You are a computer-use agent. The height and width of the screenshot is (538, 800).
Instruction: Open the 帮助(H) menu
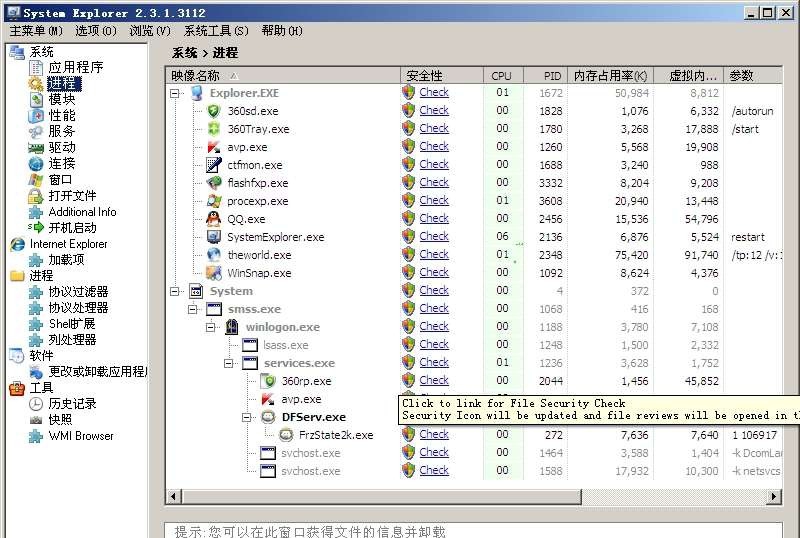point(282,31)
